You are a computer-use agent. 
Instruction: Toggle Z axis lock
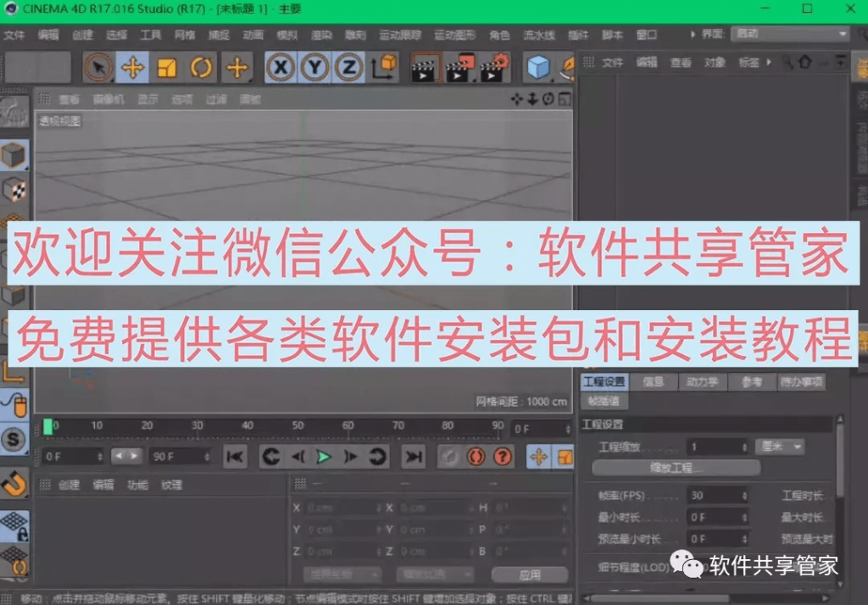[x=348, y=68]
